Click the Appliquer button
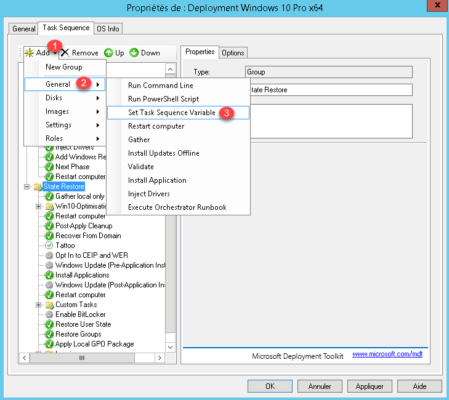 (x=369, y=386)
